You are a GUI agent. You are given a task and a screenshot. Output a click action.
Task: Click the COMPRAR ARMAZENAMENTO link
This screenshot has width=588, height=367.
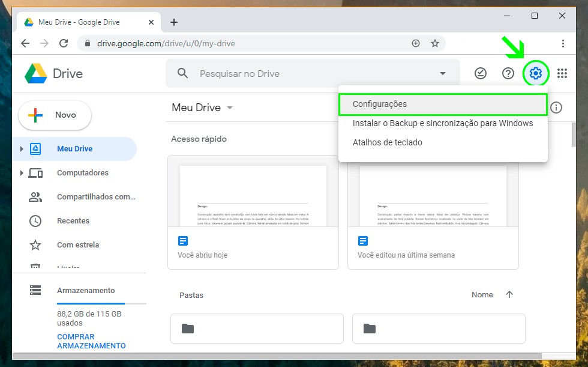click(91, 341)
